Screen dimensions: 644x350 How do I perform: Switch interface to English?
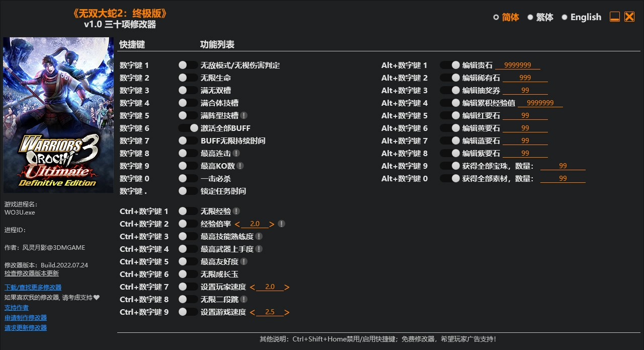(564, 17)
